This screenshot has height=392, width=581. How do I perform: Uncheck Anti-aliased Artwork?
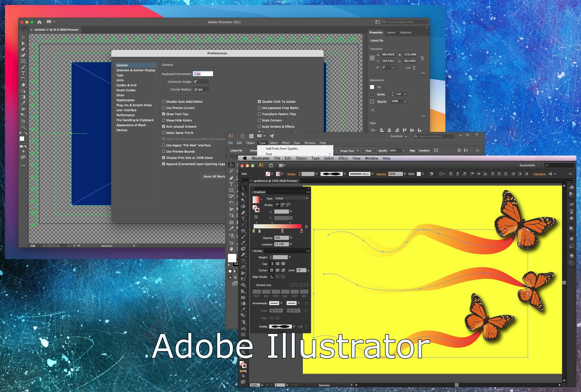point(164,126)
